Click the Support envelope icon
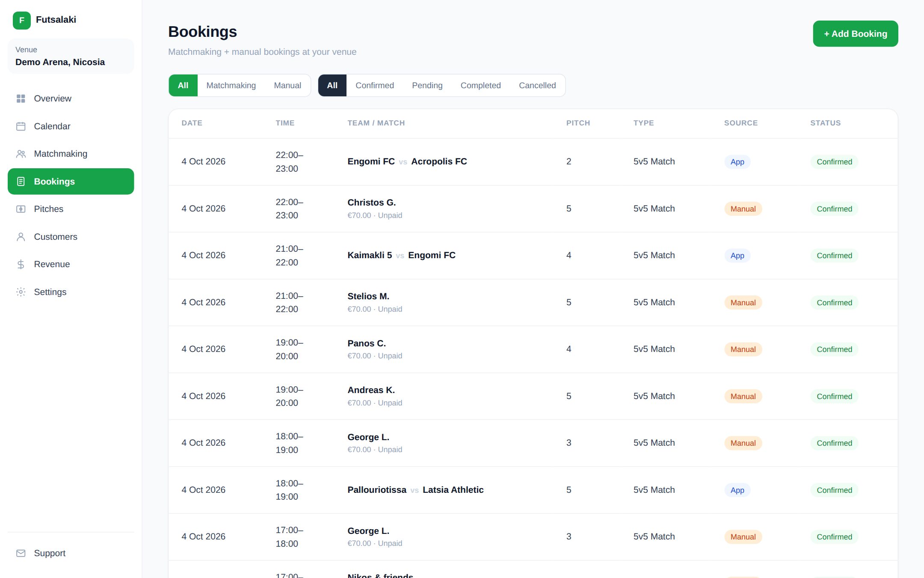 (21, 553)
